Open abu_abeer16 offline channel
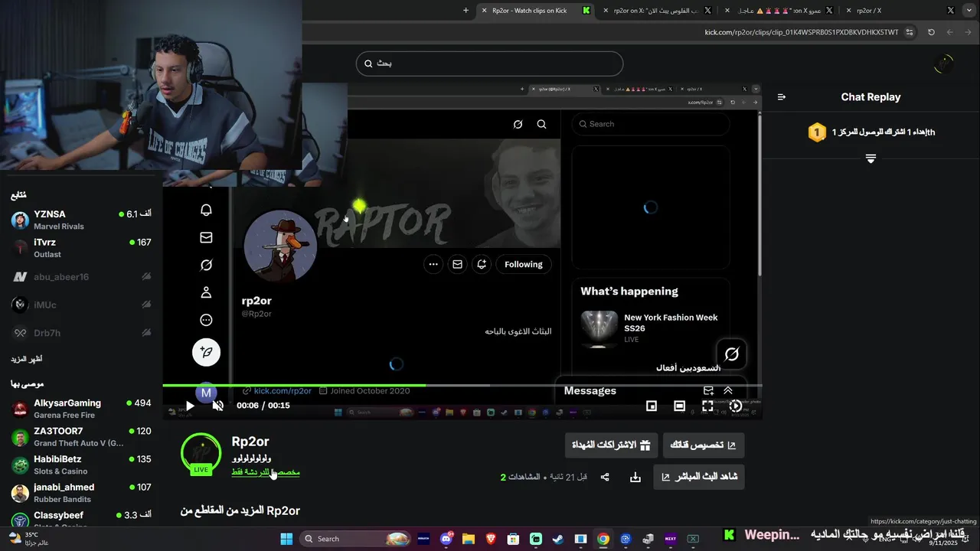 [x=81, y=277]
